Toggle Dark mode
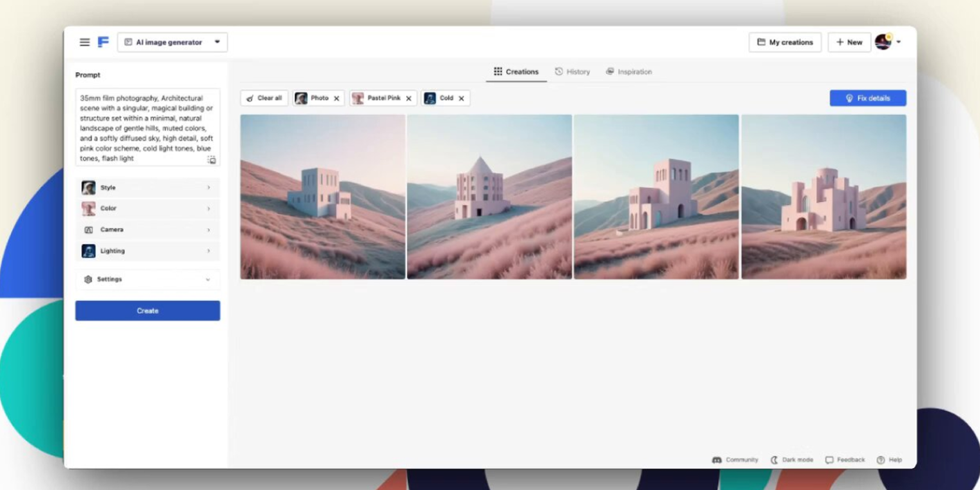Viewport: 980px width, 490px height. point(792,460)
